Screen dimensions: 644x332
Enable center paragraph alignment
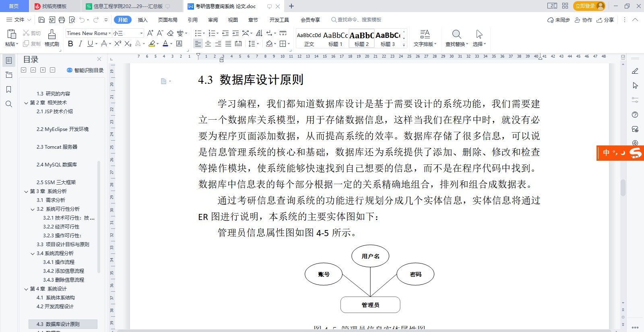(208, 44)
